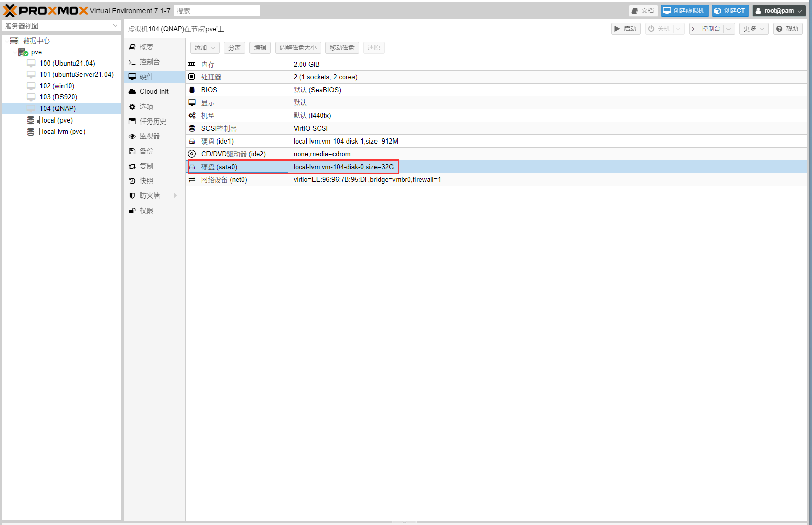Open the 更多 dropdown menu
The height and width of the screenshot is (525, 812).
(754, 29)
